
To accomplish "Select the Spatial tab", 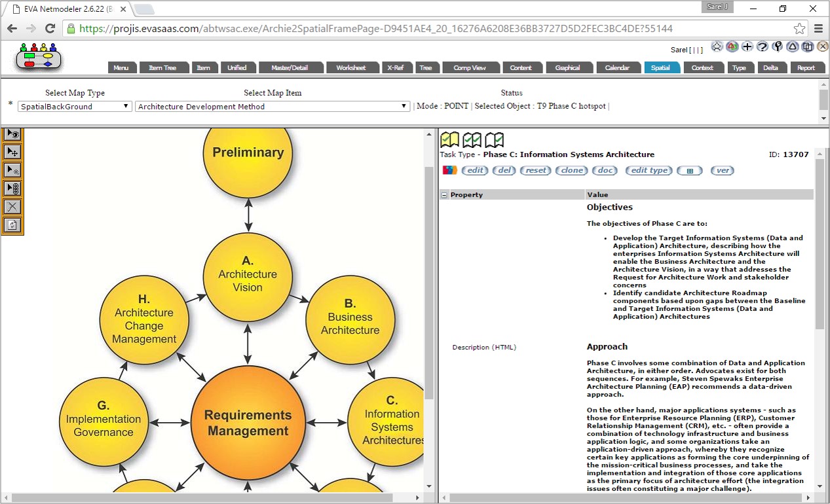I will 661,67.
